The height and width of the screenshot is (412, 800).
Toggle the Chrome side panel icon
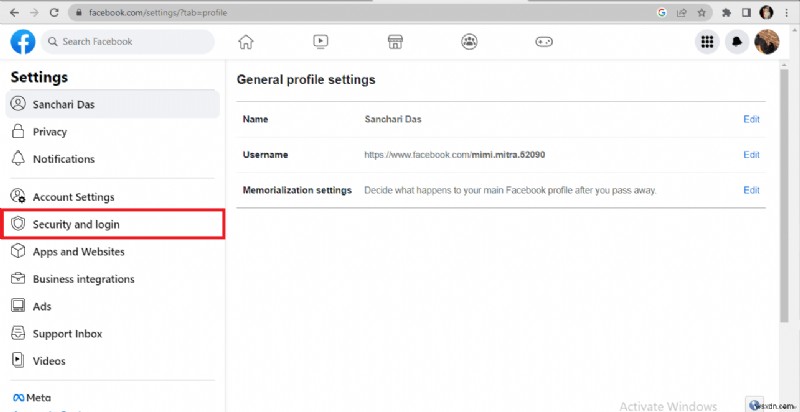coord(746,13)
